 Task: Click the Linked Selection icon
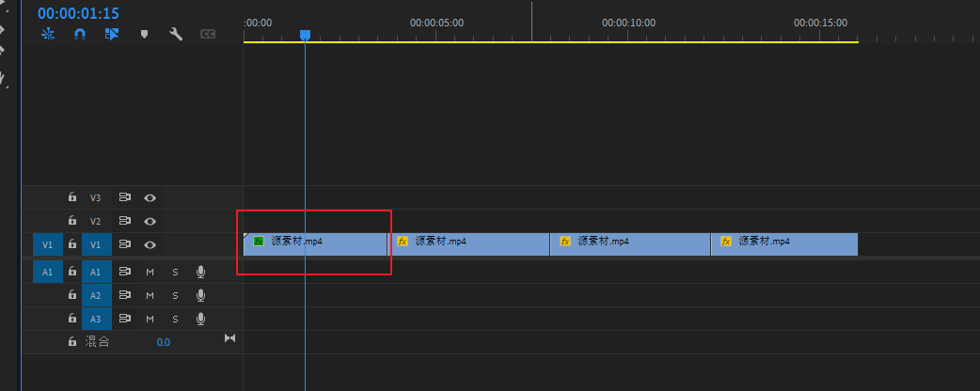pyautogui.click(x=112, y=34)
